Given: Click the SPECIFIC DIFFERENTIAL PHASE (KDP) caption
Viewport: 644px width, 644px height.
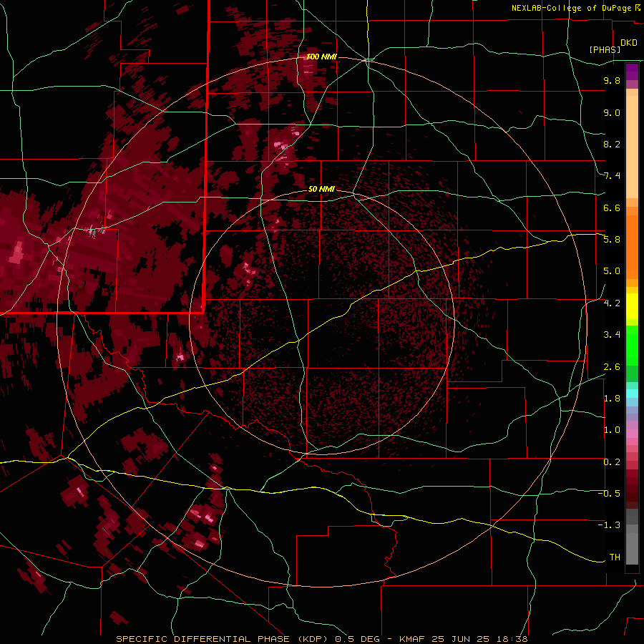Looking at the screenshot, I should click(224, 639).
